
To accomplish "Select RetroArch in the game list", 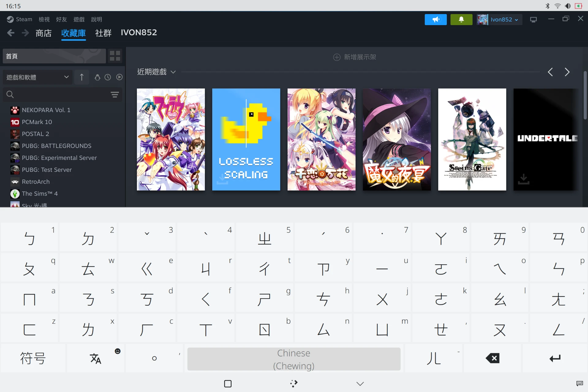I will tap(36, 182).
